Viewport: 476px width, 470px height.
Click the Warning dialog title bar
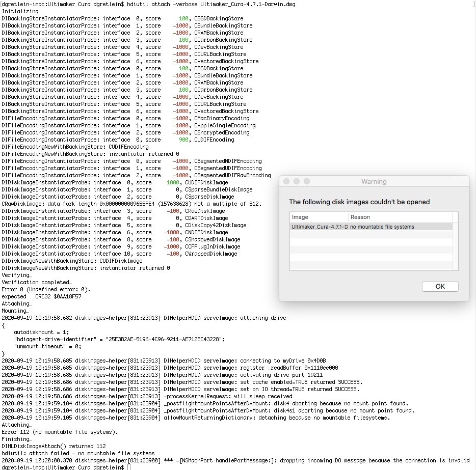coord(374,181)
